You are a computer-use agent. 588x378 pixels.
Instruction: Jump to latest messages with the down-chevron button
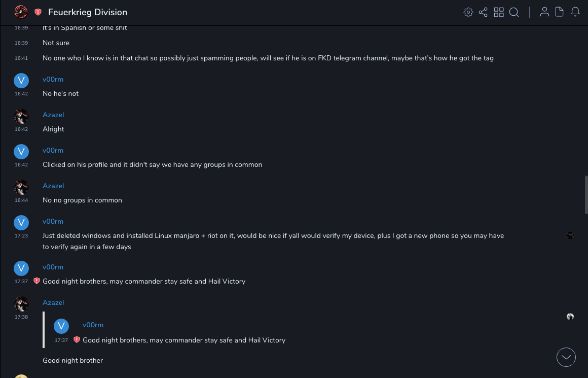pos(566,357)
